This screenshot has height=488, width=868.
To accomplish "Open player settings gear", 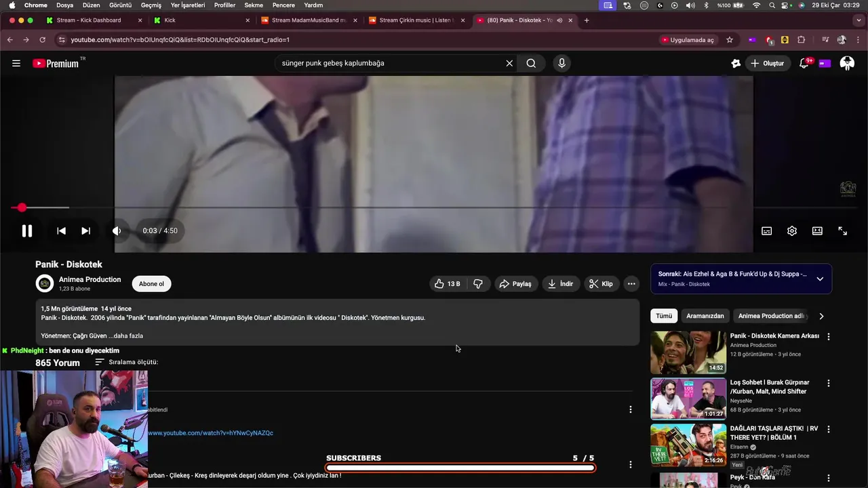I will [x=792, y=230].
